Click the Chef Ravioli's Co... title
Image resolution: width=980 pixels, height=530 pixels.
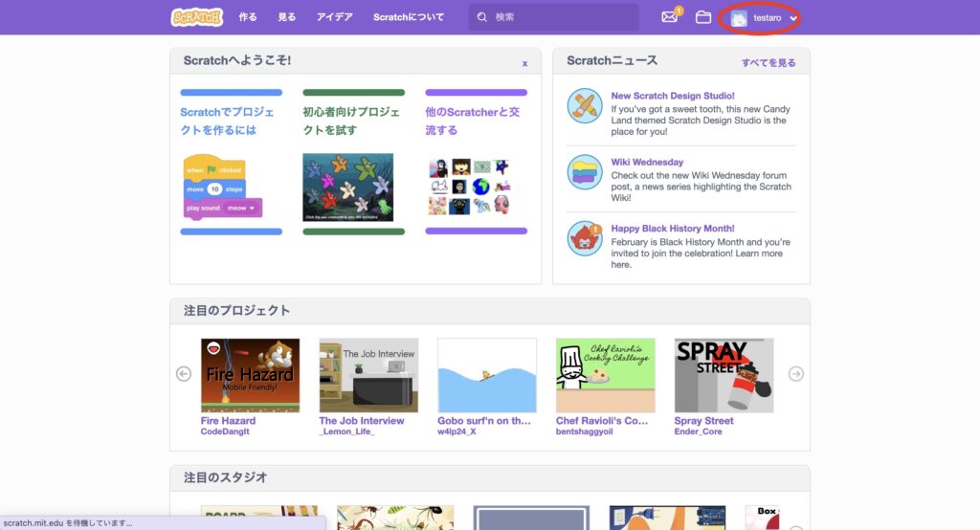602,421
